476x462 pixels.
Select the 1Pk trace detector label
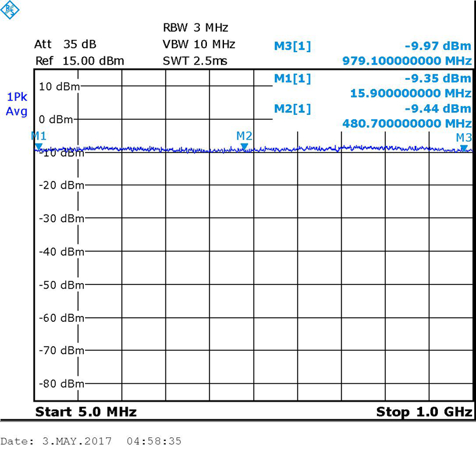coord(17,97)
